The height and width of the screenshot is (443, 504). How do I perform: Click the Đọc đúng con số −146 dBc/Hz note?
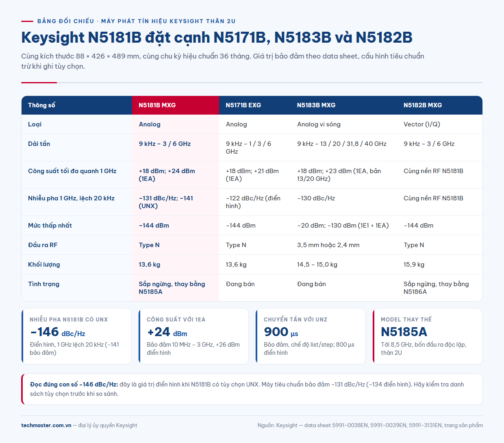point(252,389)
